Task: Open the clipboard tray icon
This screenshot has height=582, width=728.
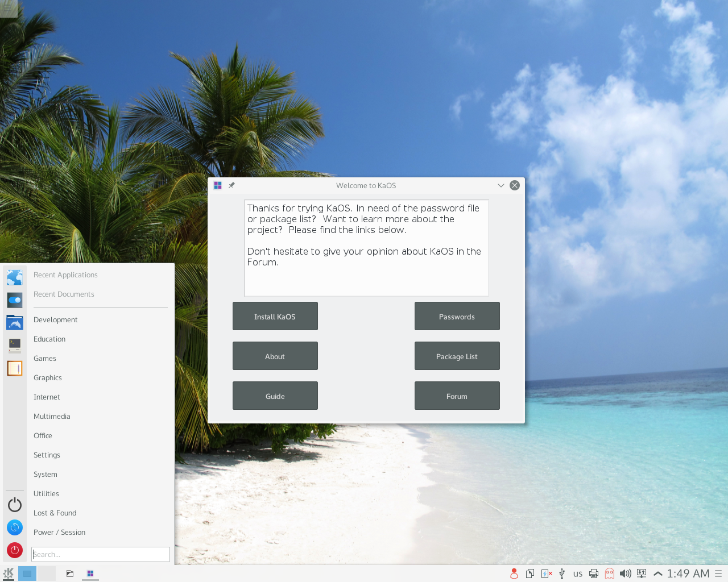Action: point(530,573)
